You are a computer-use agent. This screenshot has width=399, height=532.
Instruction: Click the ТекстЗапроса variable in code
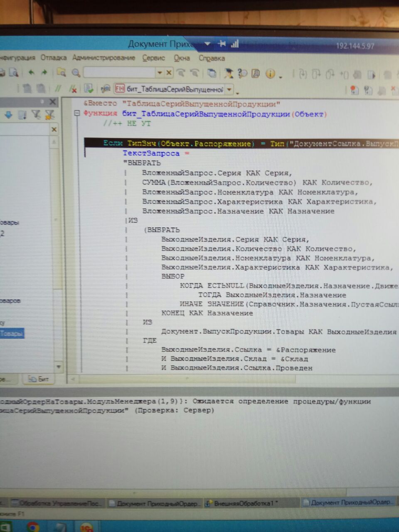[151, 153]
